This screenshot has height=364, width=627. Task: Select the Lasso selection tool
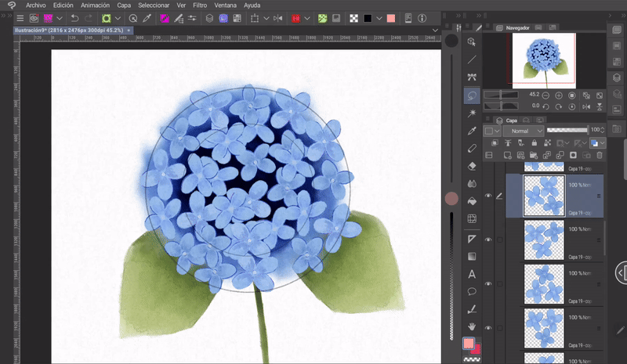(x=472, y=96)
